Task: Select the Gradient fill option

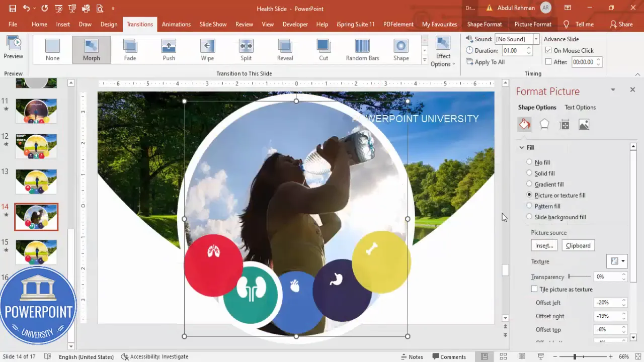Action: (x=529, y=184)
